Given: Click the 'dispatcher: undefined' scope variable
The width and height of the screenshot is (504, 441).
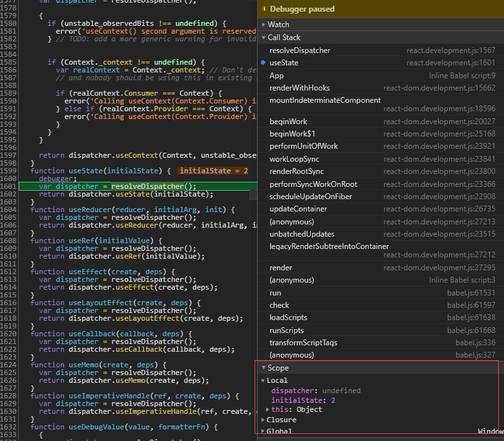Looking at the screenshot, I should point(315,391).
